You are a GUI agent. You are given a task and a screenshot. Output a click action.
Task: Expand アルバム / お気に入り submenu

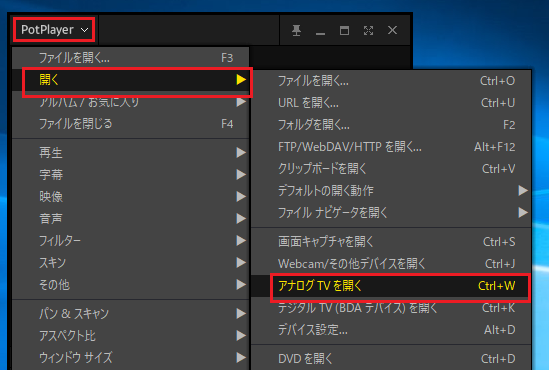tap(131, 102)
